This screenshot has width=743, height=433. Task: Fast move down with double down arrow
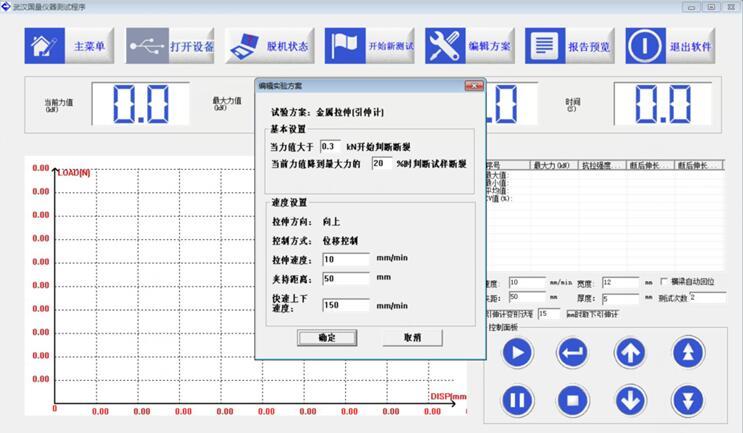pyautogui.click(x=688, y=400)
